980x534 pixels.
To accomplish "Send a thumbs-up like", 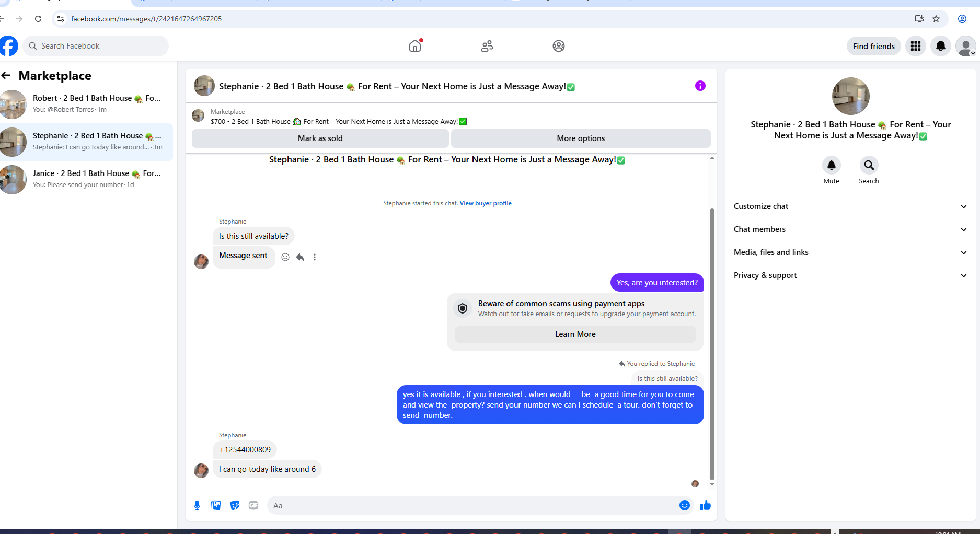I will [x=706, y=505].
